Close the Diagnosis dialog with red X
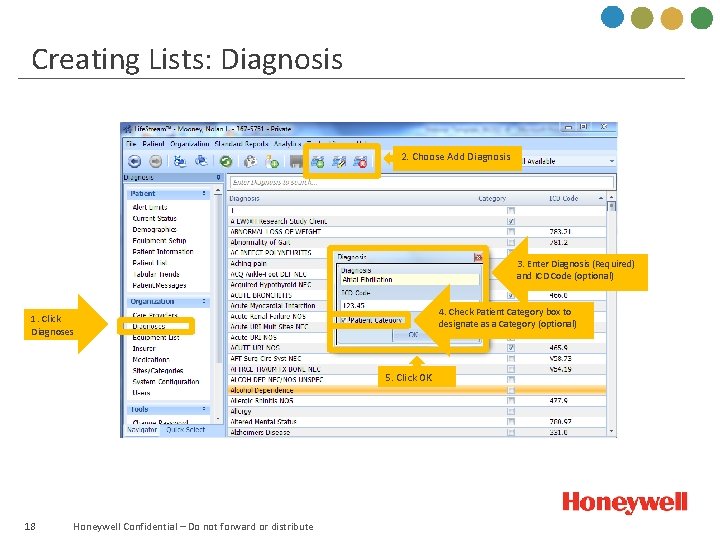Screen dimensions: 720x540 pos(478,258)
